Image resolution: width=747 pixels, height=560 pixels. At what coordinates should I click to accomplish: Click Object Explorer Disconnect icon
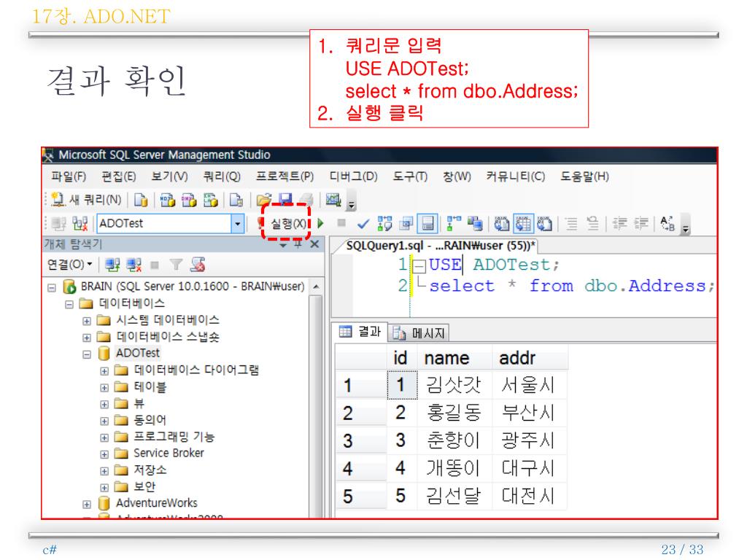pyautogui.click(x=134, y=265)
